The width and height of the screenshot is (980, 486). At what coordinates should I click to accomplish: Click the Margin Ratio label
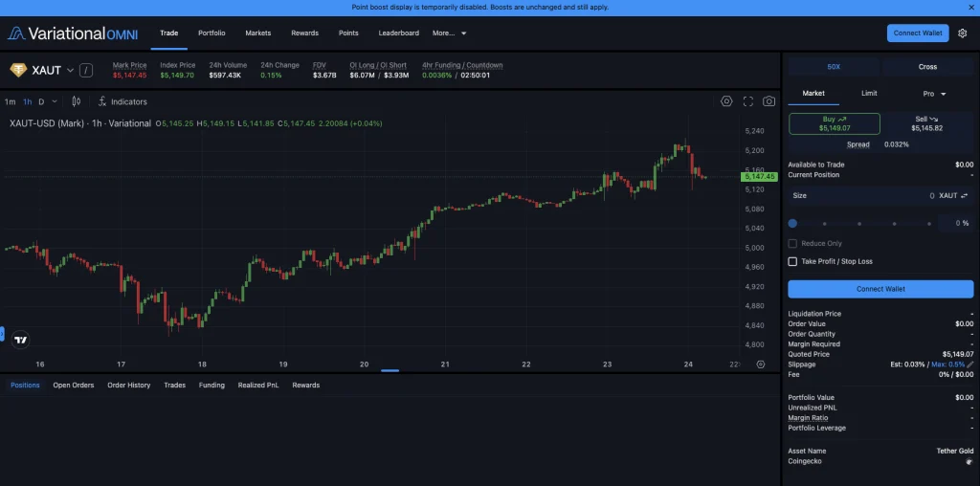tap(808, 418)
